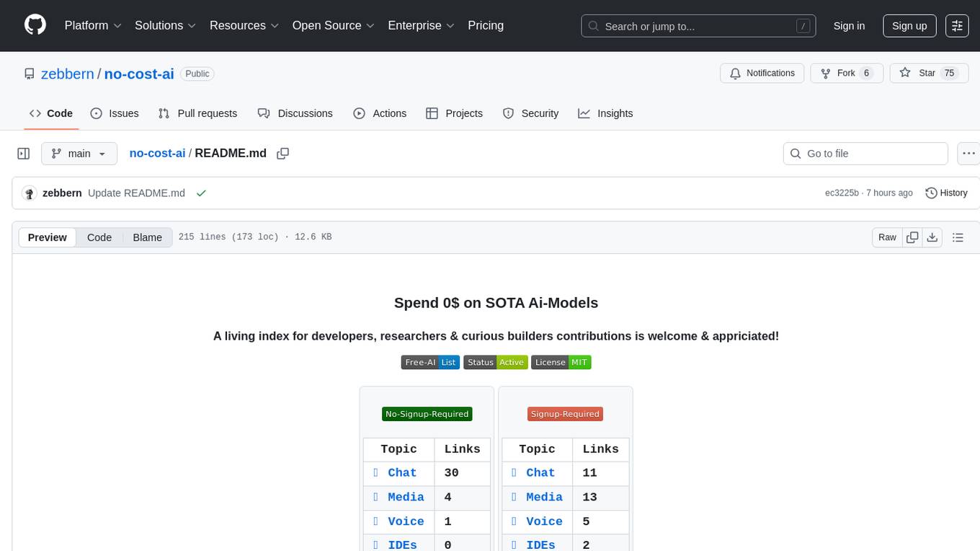Click the Sign in link
The height and width of the screenshot is (551, 980).
click(849, 25)
